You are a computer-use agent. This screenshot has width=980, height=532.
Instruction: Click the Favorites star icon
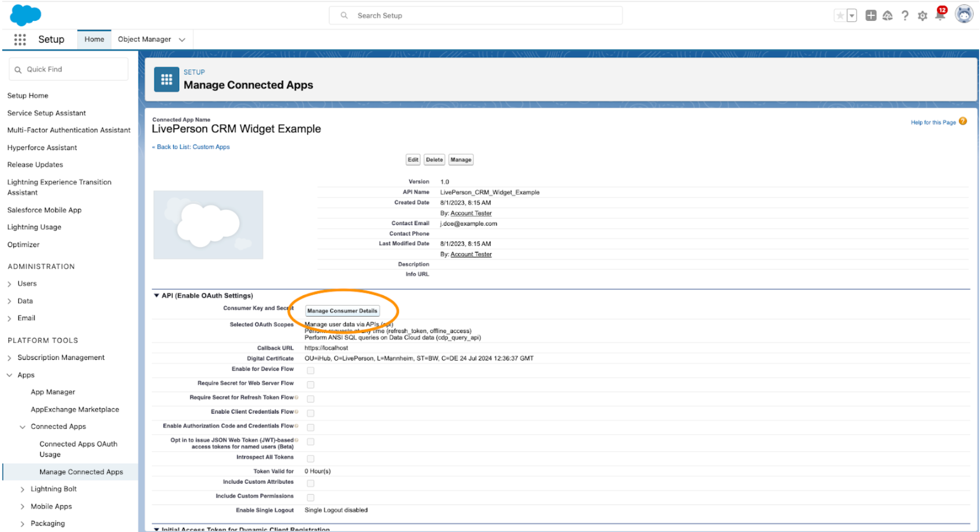click(840, 16)
